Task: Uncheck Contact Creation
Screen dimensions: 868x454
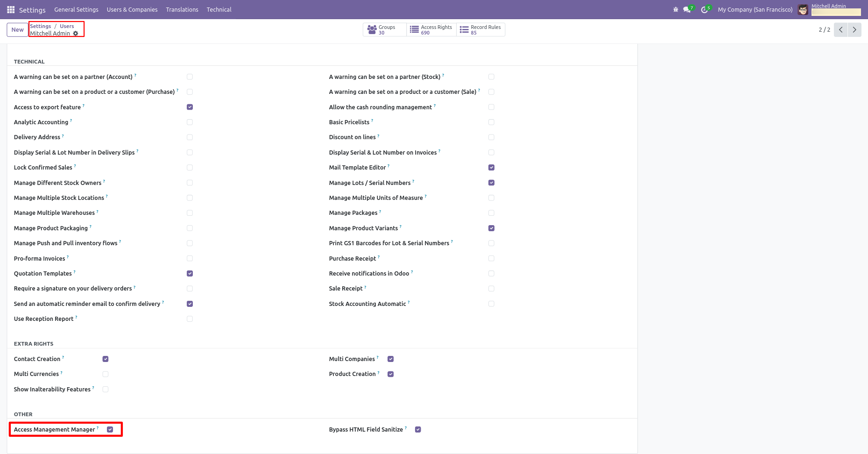Action: (106, 359)
